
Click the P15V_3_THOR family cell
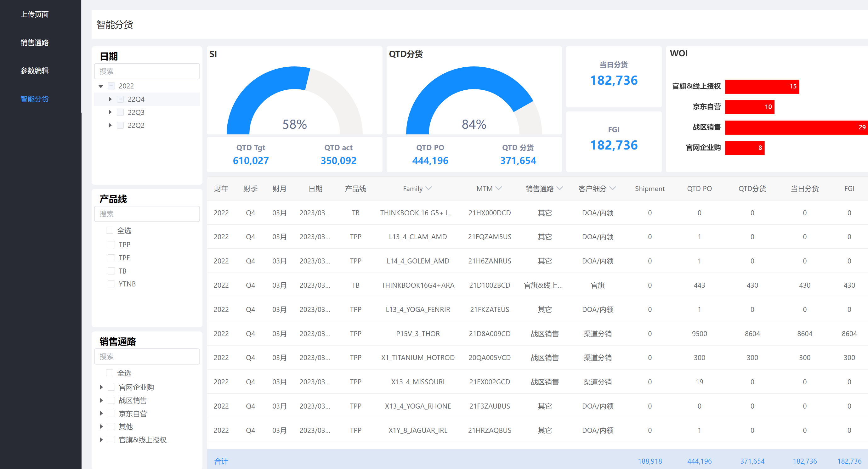(418, 334)
